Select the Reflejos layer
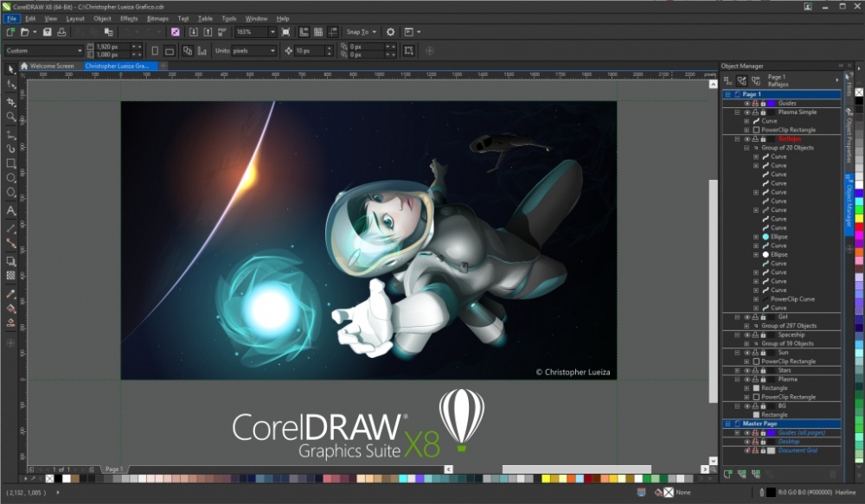The height and width of the screenshot is (504, 865). coord(790,139)
